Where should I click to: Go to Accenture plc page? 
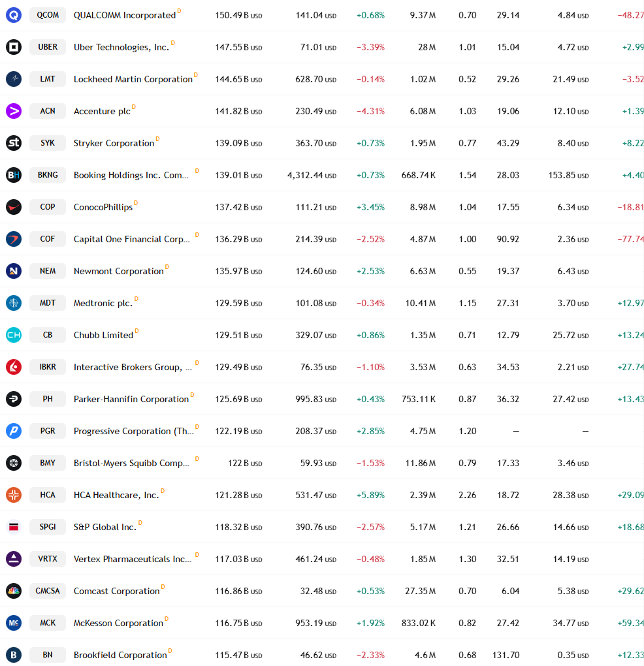pyautogui.click(x=102, y=111)
